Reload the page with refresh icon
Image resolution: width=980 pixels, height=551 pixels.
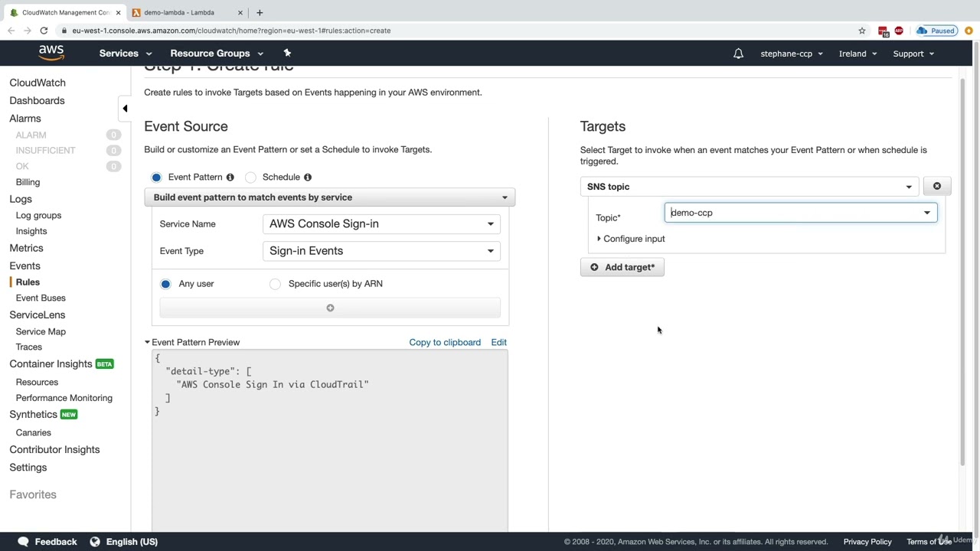pyautogui.click(x=44, y=31)
